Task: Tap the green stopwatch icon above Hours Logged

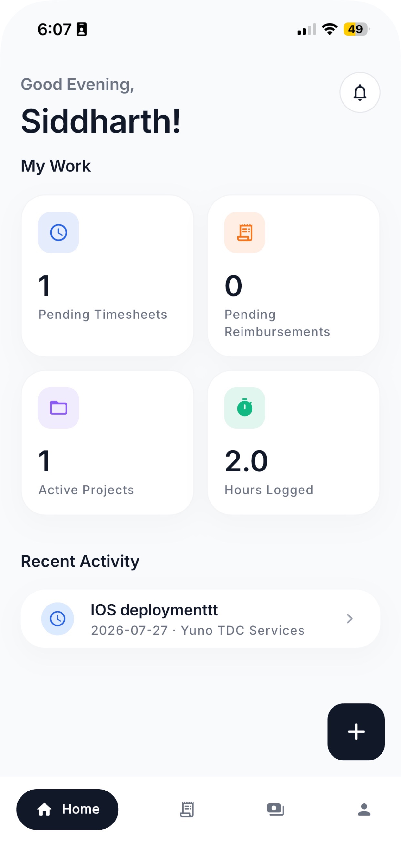Action: [245, 408]
